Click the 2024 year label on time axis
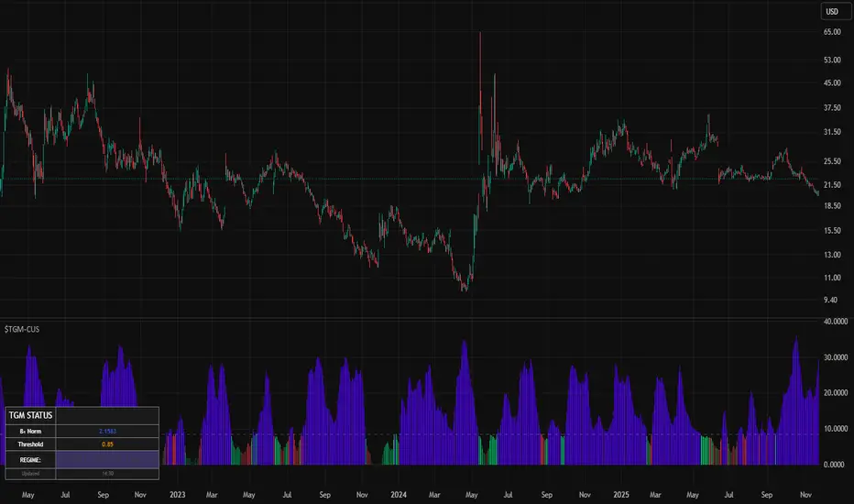The height and width of the screenshot is (504, 854). coord(399,495)
